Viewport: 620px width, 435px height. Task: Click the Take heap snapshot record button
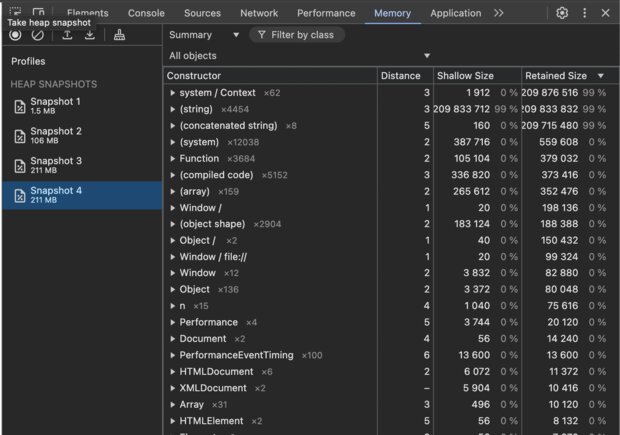click(15, 35)
